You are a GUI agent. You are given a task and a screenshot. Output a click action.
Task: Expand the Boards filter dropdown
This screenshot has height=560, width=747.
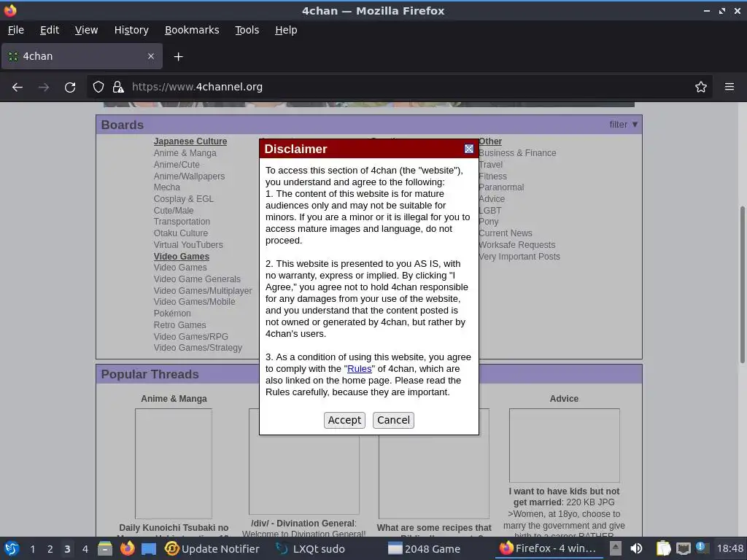point(624,125)
